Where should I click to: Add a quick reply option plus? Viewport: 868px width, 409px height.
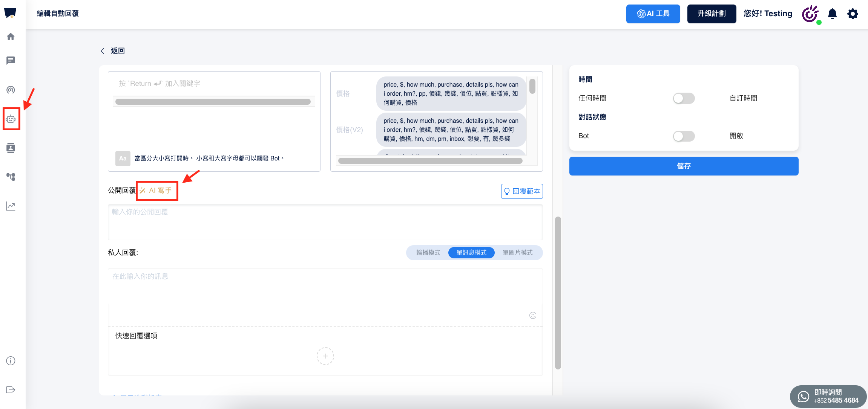pos(325,356)
